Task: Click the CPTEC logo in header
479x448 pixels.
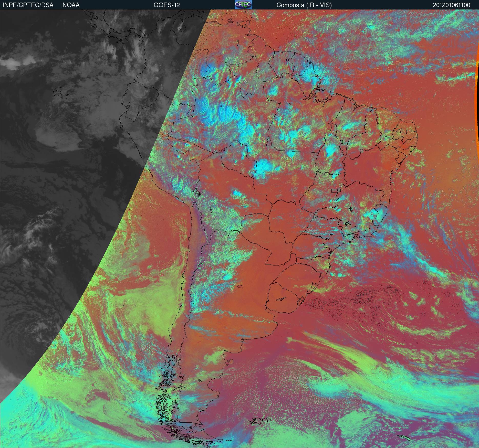Action: [243, 5]
